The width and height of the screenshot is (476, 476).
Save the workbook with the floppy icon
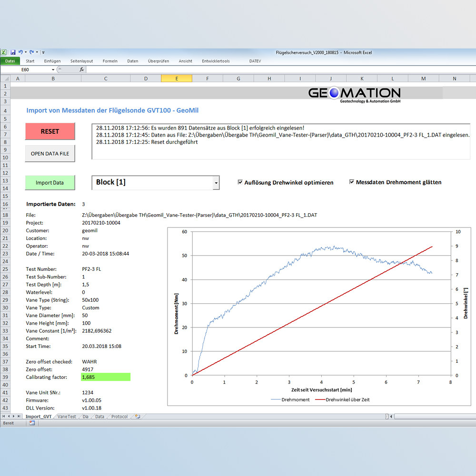(13, 52)
